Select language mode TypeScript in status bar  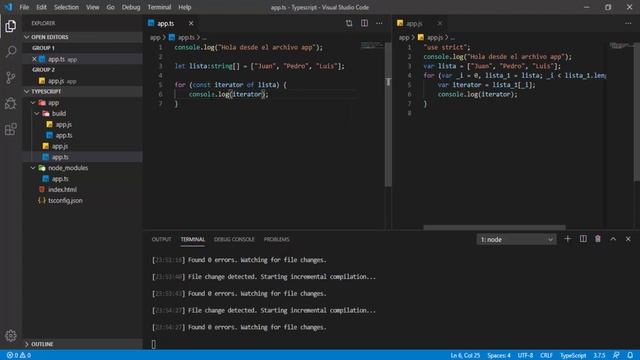pyautogui.click(x=573, y=356)
